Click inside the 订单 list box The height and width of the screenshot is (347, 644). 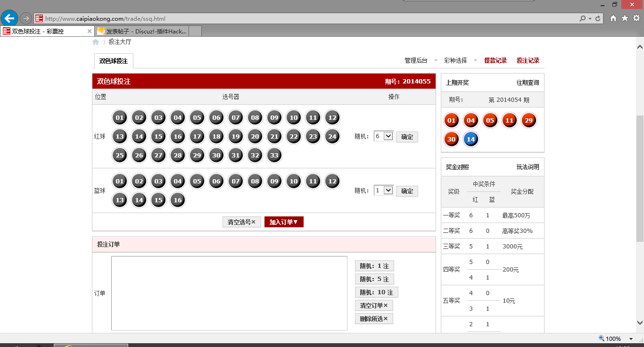[x=229, y=293]
